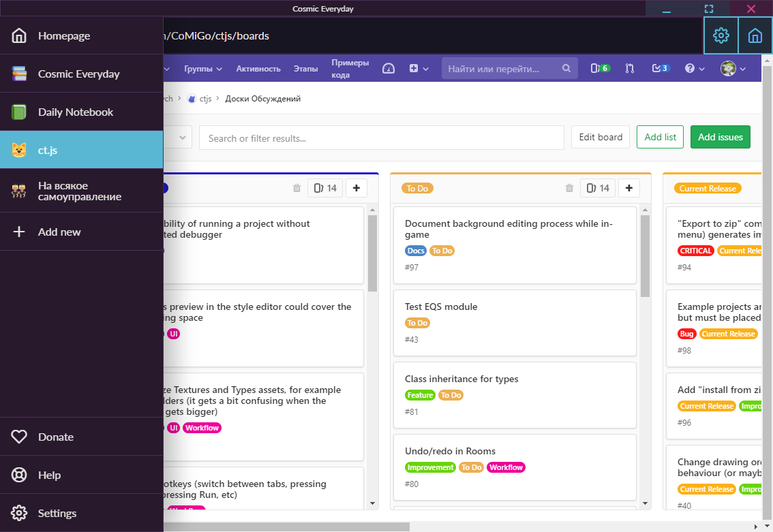Click the dashboard gauge icon in navbar
Image resolution: width=773 pixels, height=532 pixels.
pos(389,69)
